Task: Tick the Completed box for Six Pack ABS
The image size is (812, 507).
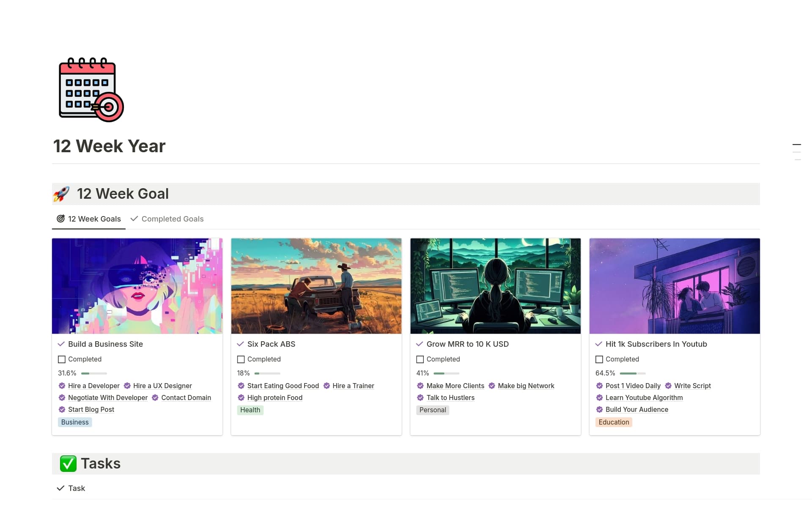Action: 241,359
